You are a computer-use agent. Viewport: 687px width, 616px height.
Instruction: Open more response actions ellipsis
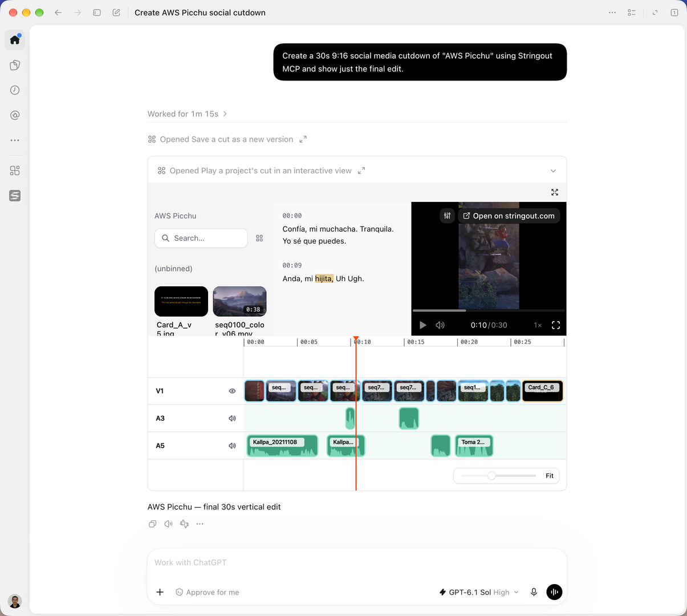tap(200, 524)
